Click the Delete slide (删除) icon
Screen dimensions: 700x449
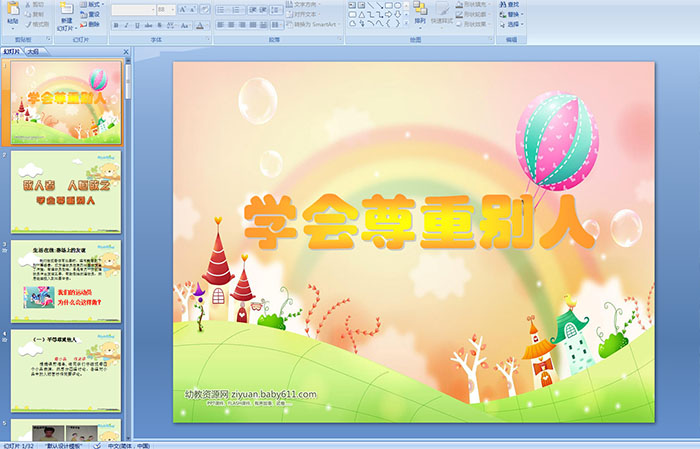[93, 25]
